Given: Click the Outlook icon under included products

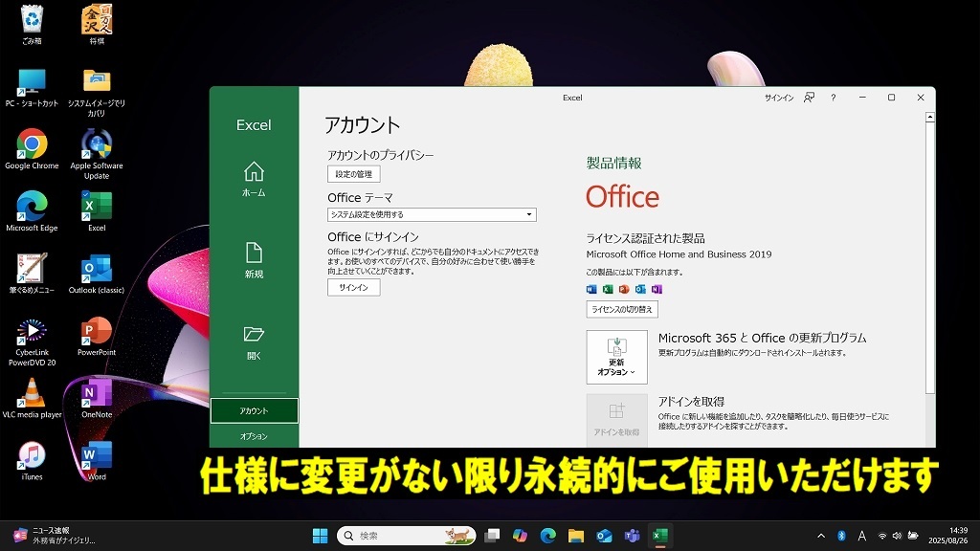Looking at the screenshot, I should click(640, 289).
